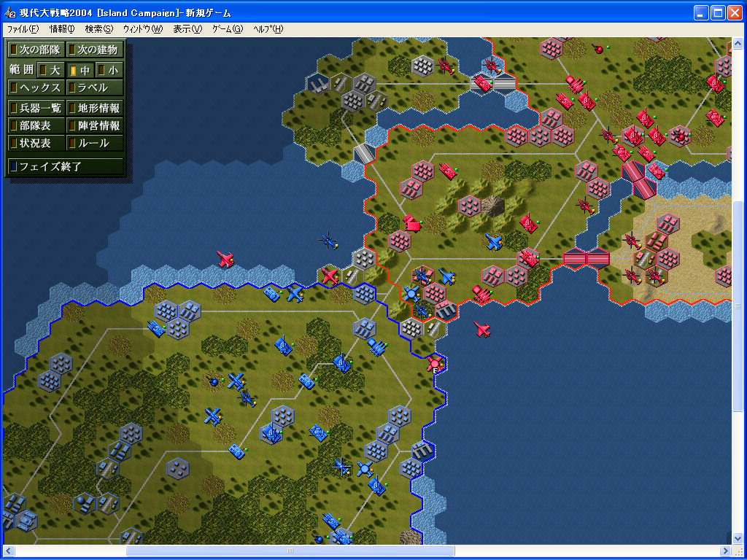Open the 部隊表 unit table

36,125
